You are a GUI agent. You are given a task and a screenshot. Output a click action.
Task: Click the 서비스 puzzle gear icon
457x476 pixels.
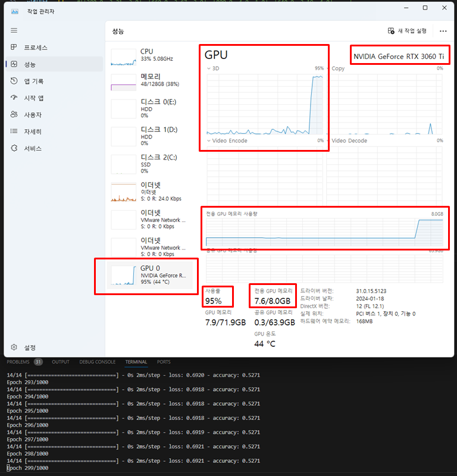click(x=14, y=148)
